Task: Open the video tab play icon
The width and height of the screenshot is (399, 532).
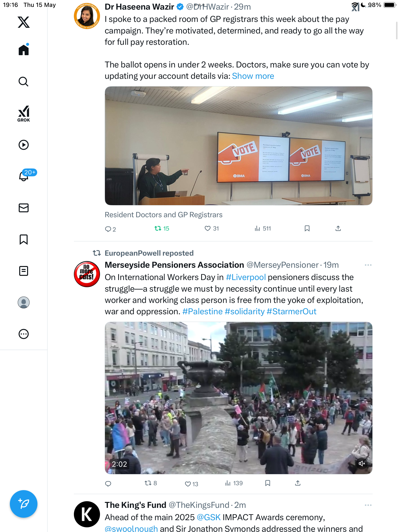Action: (x=24, y=145)
